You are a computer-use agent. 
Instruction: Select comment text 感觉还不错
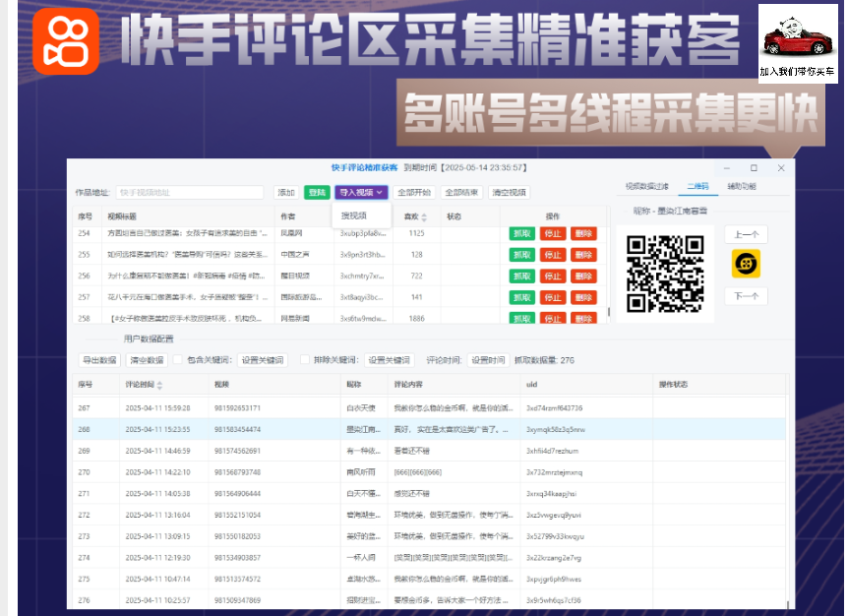pos(411,494)
